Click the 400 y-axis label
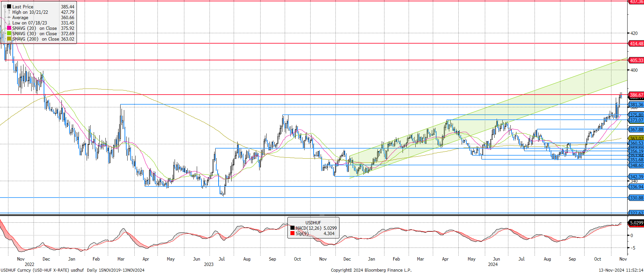644x273 pixels. pyautogui.click(x=634, y=70)
